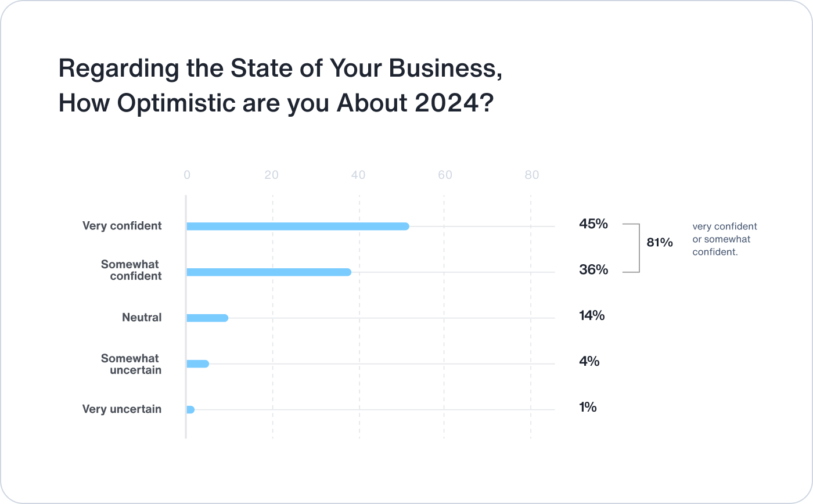
Task: Click the Somewhat uncertain bar
Action: (197, 364)
